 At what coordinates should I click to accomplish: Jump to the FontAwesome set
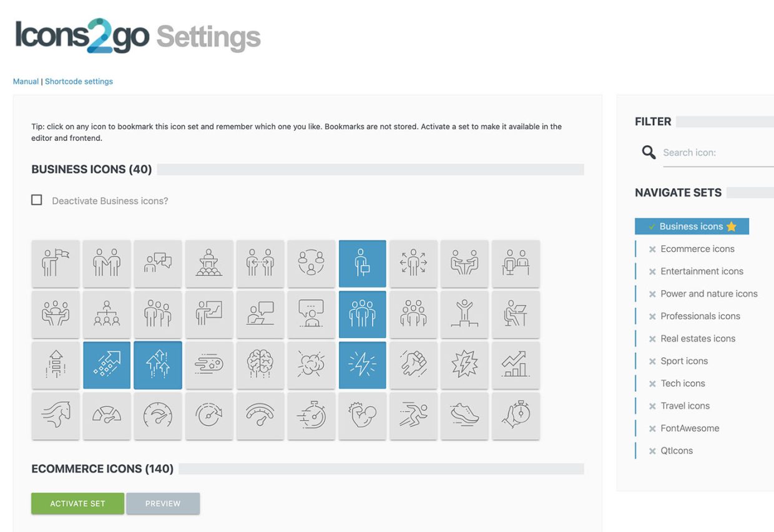690,428
